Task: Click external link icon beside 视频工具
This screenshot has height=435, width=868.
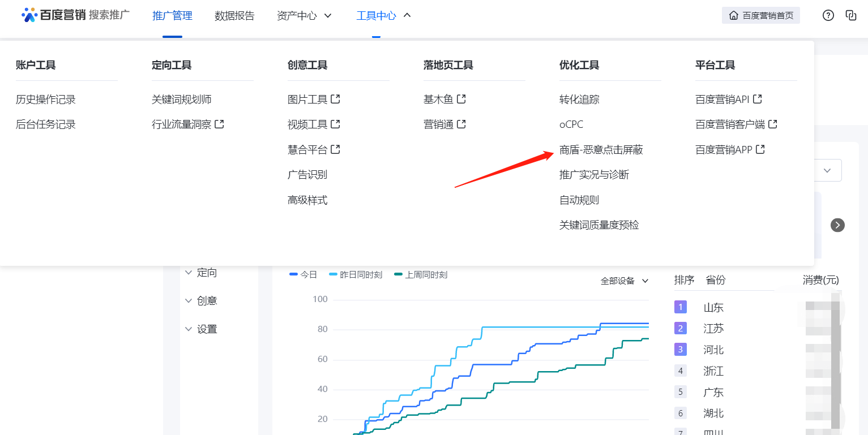Action: 335,124
